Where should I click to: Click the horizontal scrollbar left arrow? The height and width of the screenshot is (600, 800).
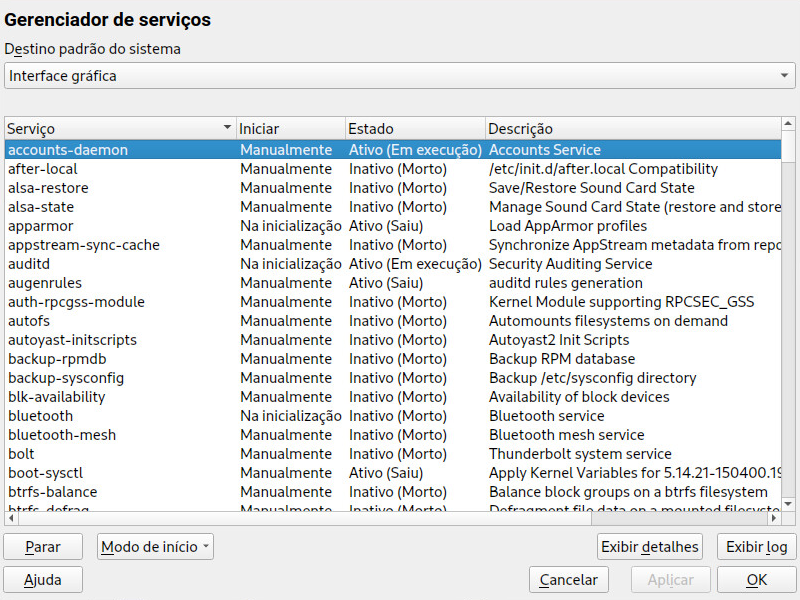click(11, 518)
